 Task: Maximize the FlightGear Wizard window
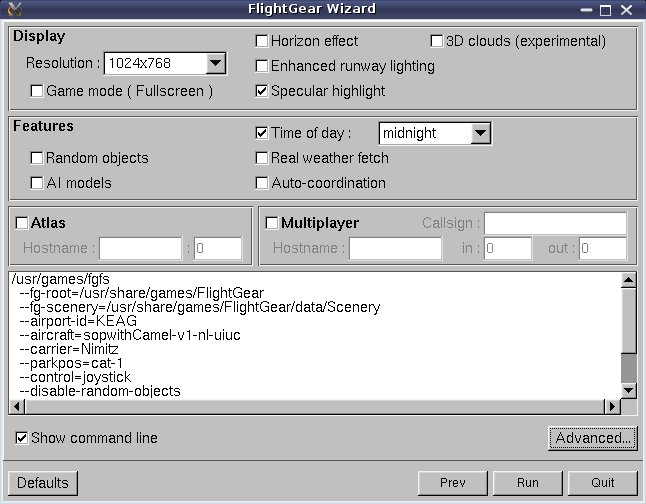(x=605, y=9)
